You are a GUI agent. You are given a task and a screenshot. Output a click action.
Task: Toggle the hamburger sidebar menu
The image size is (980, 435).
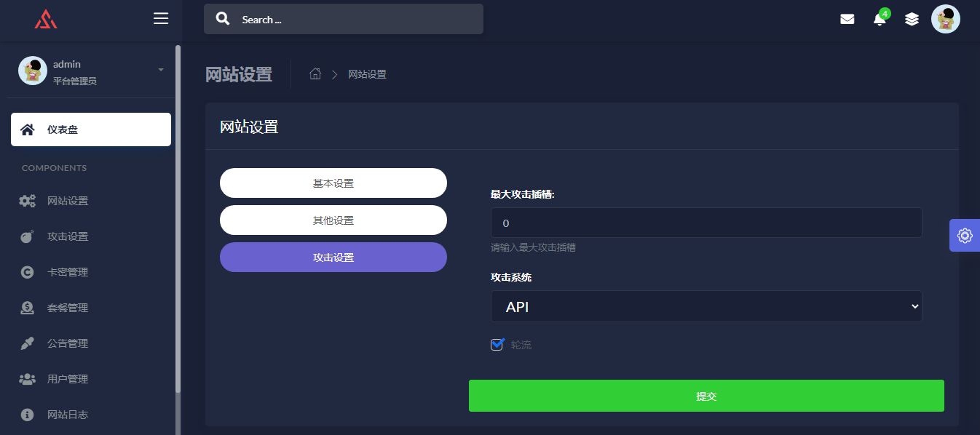[161, 19]
